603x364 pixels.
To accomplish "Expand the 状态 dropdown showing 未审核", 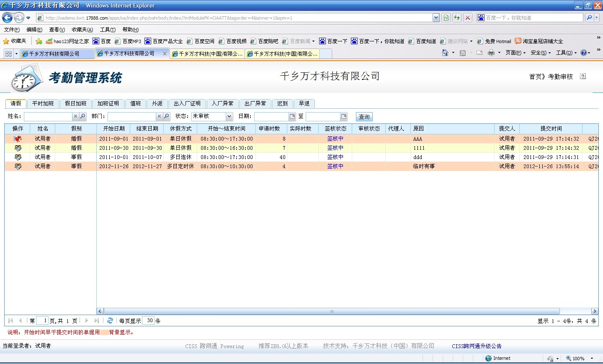I will tap(229, 116).
